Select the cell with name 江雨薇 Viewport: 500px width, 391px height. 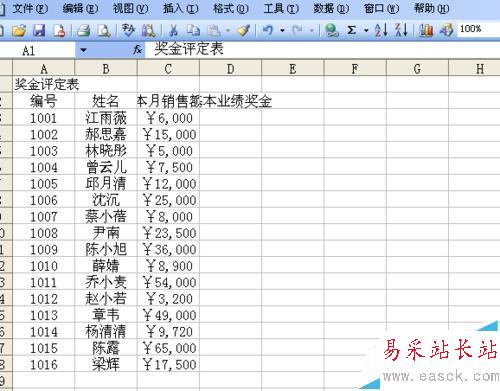point(106,118)
